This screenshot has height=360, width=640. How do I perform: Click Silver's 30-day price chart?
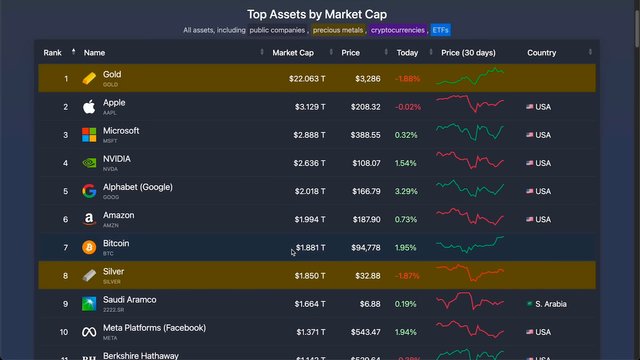(x=470, y=273)
